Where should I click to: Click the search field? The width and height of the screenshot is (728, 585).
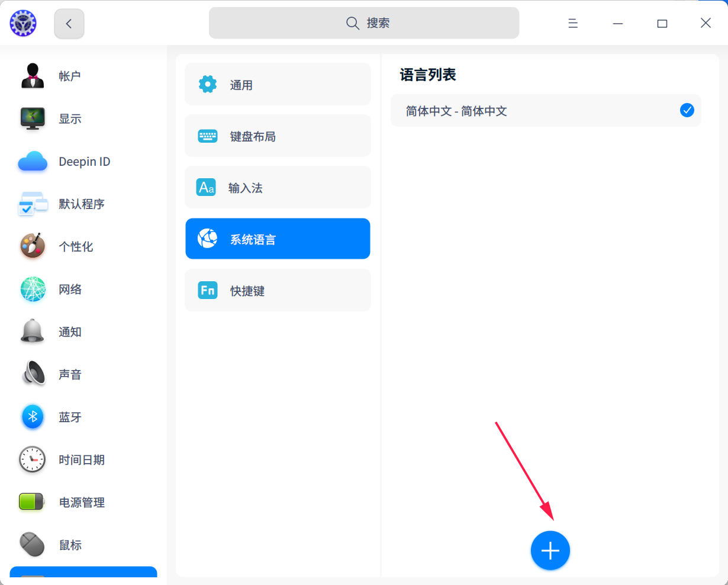pos(364,23)
